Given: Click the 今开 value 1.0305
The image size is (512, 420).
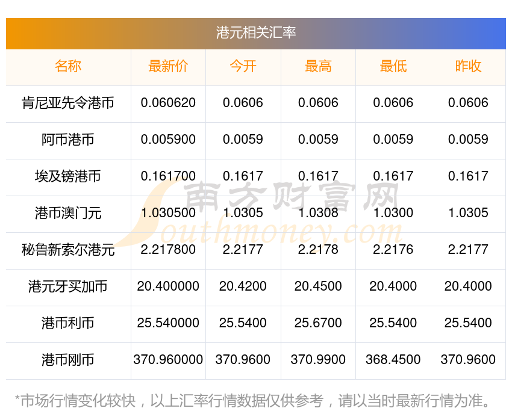Looking at the screenshot, I should [243, 213].
